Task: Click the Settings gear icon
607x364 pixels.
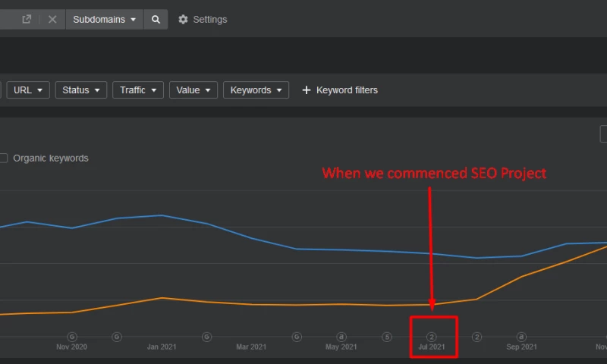Action: pyautogui.click(x=183, y=19)
